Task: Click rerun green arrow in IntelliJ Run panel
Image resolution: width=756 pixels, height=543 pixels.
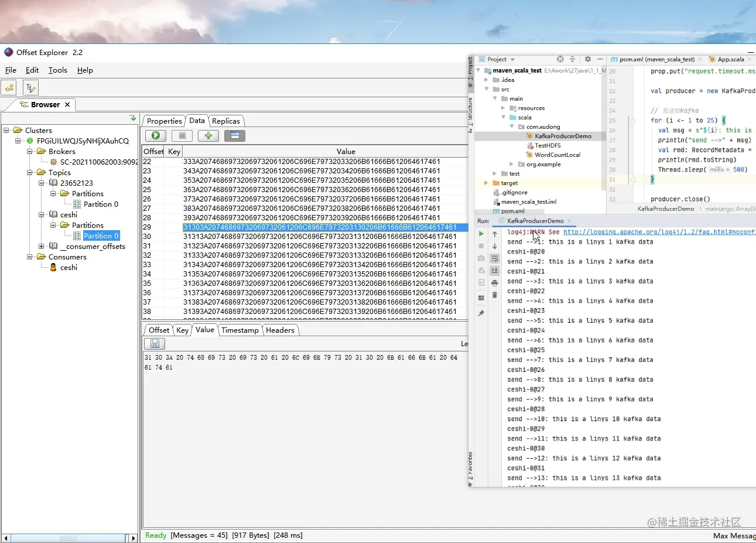Action: (x=481, y=234)
